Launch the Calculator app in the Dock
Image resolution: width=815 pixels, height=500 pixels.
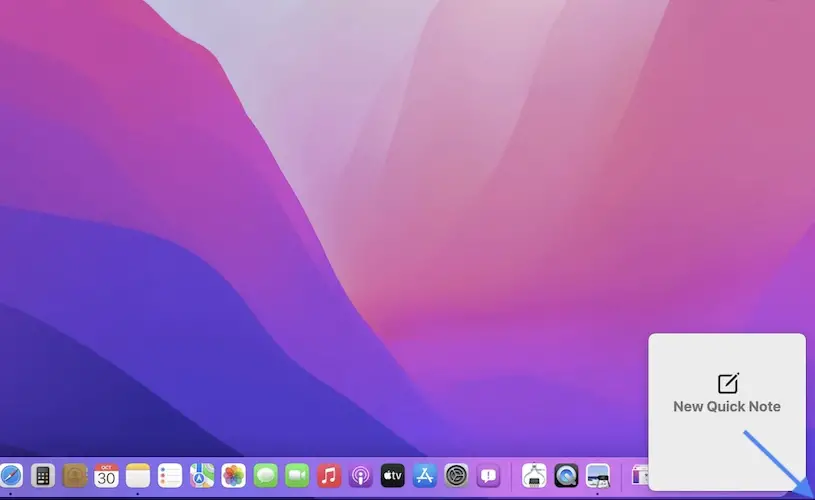click(x=43, y=476)
